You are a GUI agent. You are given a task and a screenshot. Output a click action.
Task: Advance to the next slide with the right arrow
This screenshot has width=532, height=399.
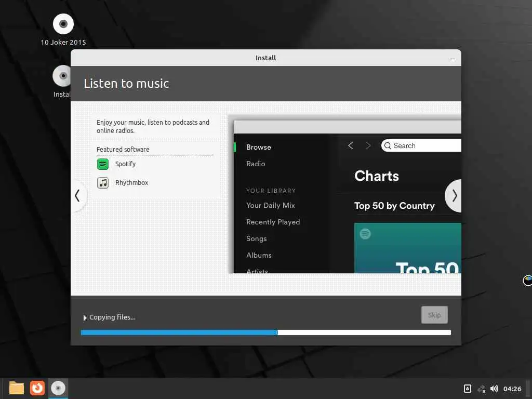pyautogui.click(x=454, y=196)
